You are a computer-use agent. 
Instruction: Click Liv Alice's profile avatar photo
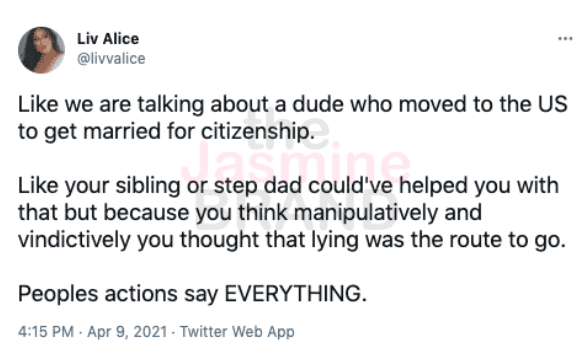click(x=41, y=50)
